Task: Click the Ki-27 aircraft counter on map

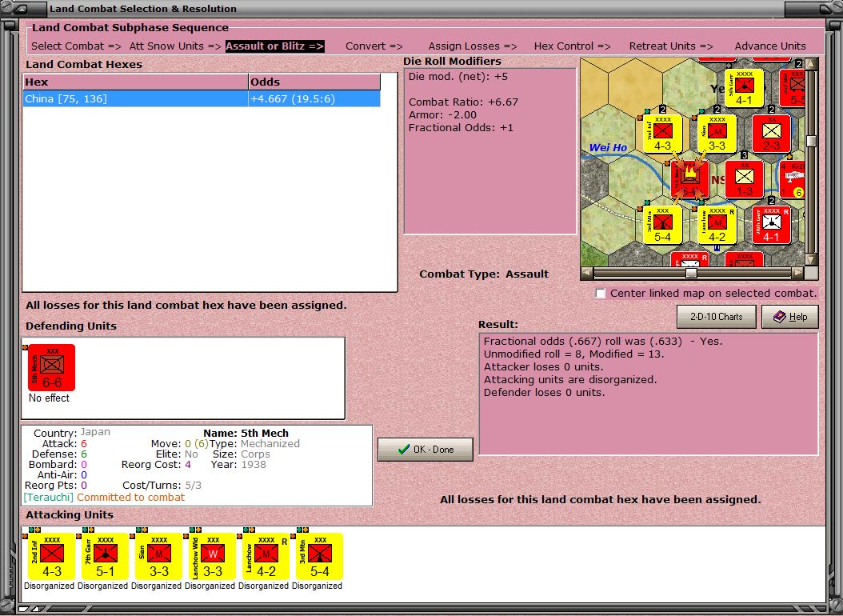Action: tap(793, 179)
